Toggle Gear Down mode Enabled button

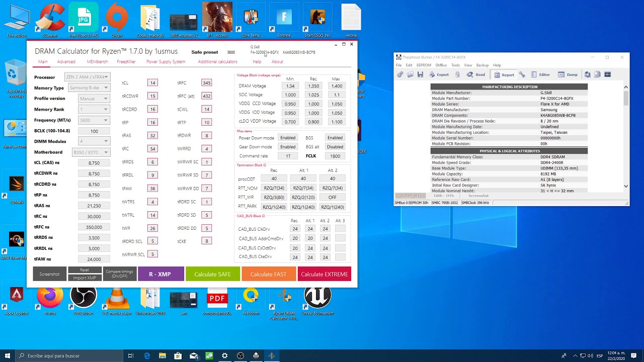click(288, 147)
